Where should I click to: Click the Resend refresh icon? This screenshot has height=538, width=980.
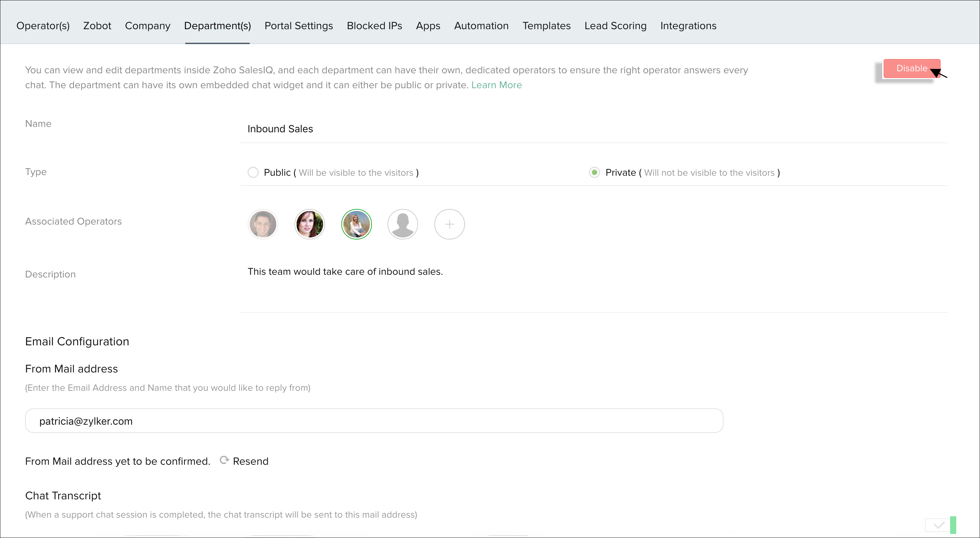(224, 460)
